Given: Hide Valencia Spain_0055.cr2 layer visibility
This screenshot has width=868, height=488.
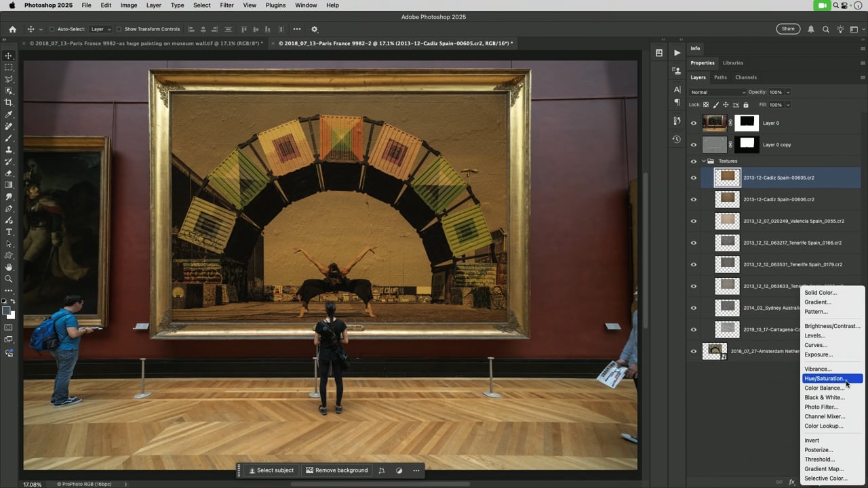Looking at the screenshot, I should tap(693, 221).
